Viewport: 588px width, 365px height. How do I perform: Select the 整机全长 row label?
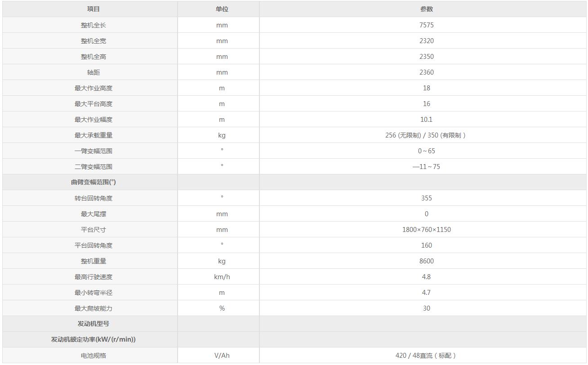[94, 25]
